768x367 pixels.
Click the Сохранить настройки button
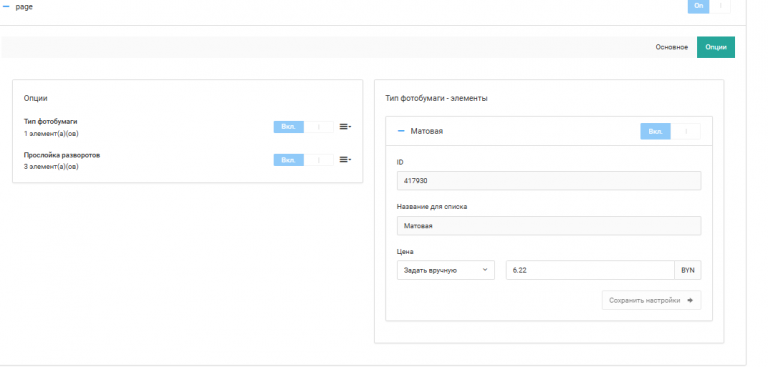click(x=651, y=300)
